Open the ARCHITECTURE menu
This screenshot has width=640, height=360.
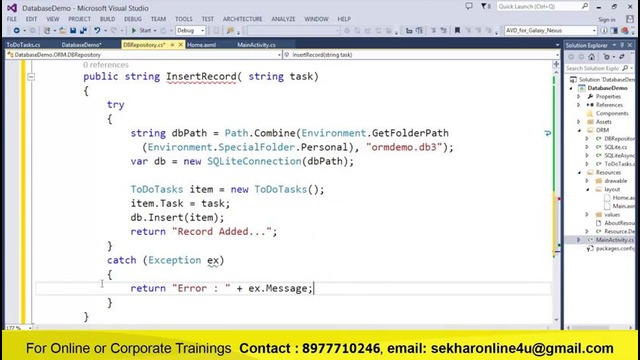[242, 19]
